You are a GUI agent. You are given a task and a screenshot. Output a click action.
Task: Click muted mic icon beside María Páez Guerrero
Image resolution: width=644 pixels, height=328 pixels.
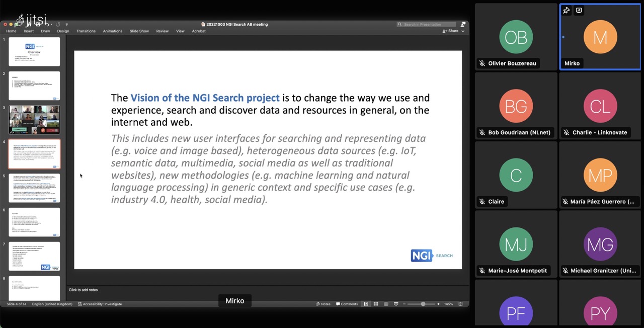coord(566,201)
